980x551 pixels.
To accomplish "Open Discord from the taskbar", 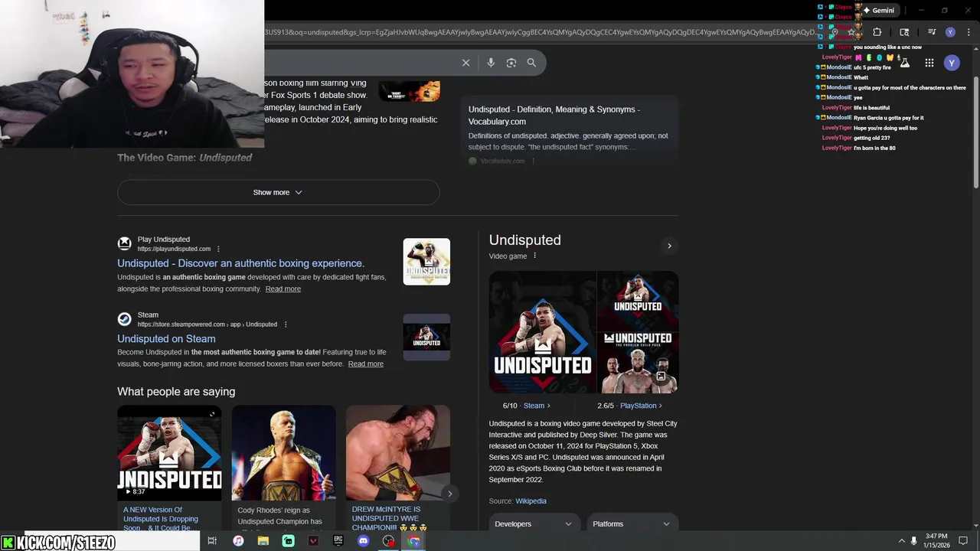I will pyautogui.click(x=364, y=541).
